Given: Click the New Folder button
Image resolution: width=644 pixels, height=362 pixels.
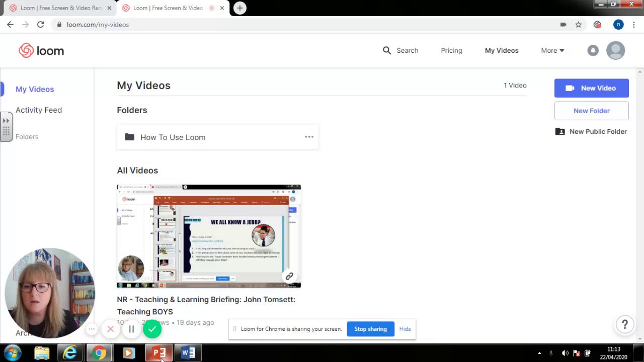Looking at the screenshot, I should pyautogui.click(x=591, y=111).
